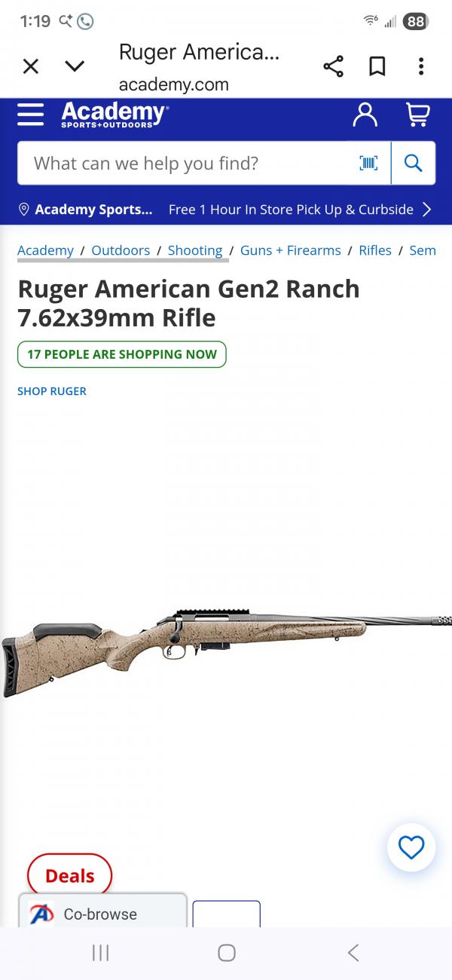Screen dimensions: 452x980
Task: View the shopping cart
Action: (417, 115)
